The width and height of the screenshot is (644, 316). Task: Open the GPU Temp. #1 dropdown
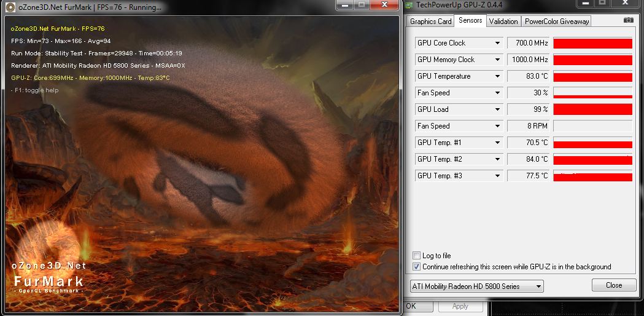[497, 143]
